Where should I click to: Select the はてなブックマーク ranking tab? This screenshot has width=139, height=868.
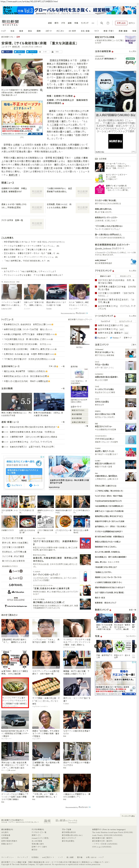(126, 321)
